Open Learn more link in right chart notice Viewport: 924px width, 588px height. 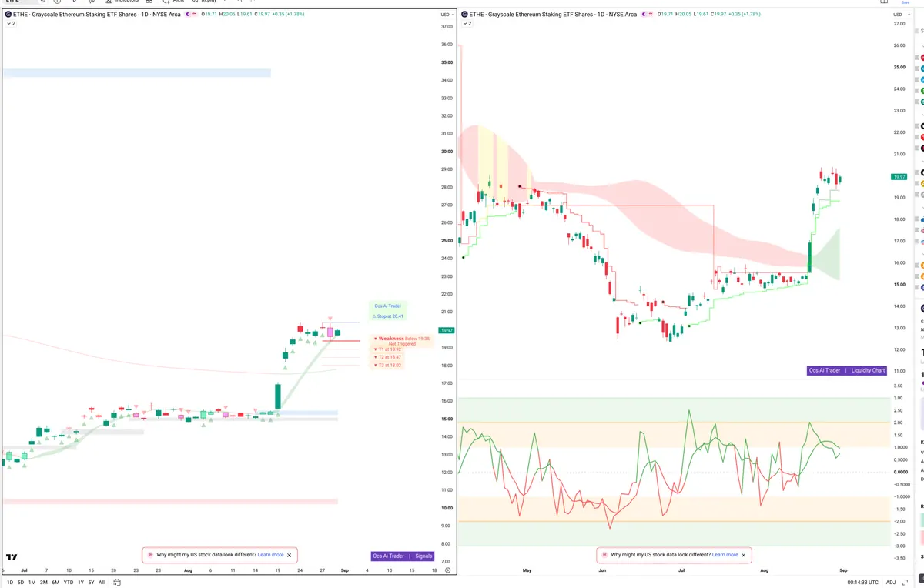point(725,554)
